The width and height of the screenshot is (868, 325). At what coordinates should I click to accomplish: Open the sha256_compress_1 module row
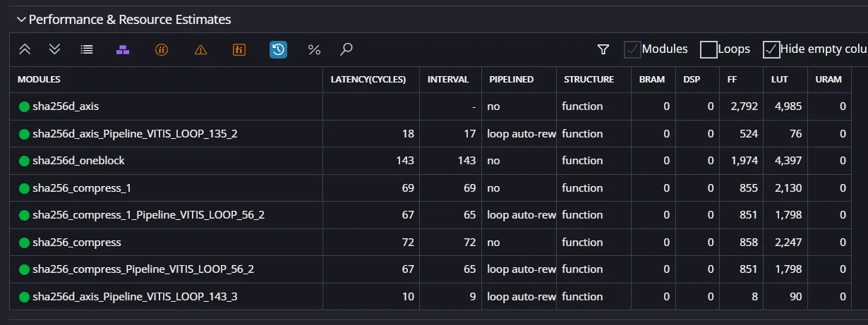tap(433, 188)
